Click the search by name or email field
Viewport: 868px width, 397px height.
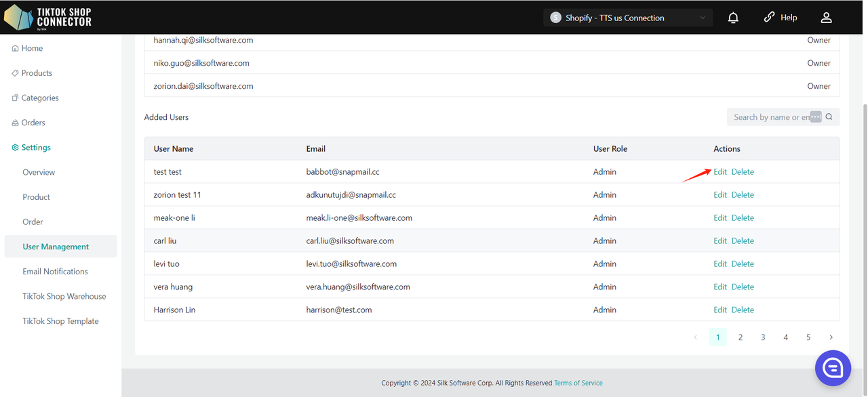[x=770, y=117]
